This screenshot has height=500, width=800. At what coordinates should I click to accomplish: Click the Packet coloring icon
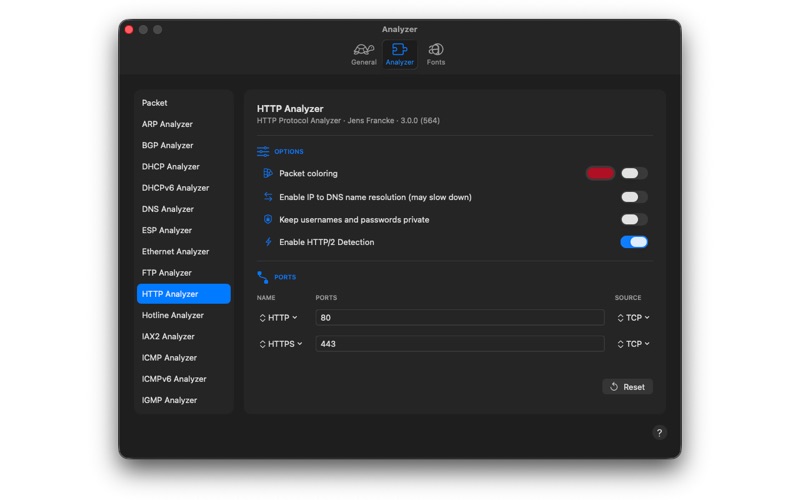[267, 173]
